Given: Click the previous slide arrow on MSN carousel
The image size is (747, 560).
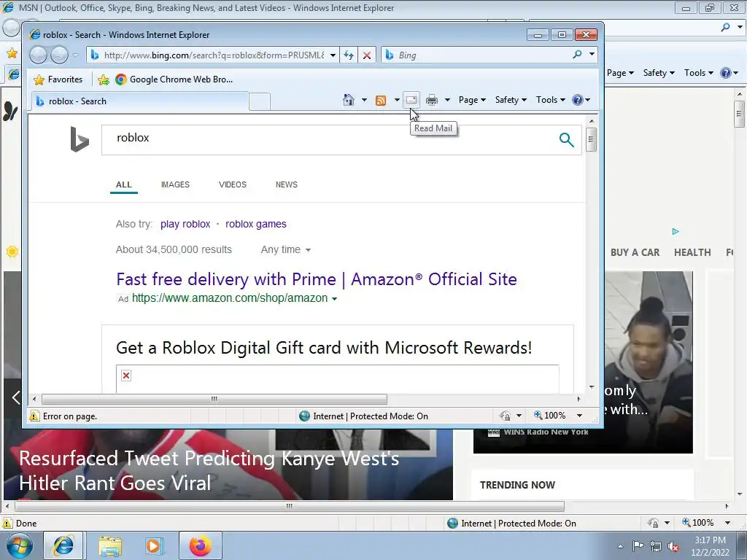Looking at the screenshot, I should point(16,397).
